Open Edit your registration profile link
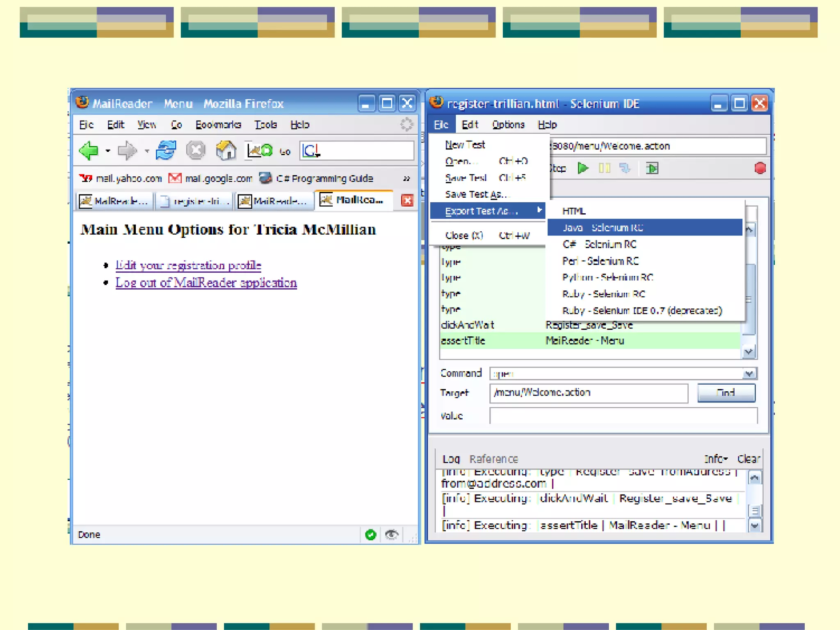Screen dimensions: 840x630 [188, 265]
